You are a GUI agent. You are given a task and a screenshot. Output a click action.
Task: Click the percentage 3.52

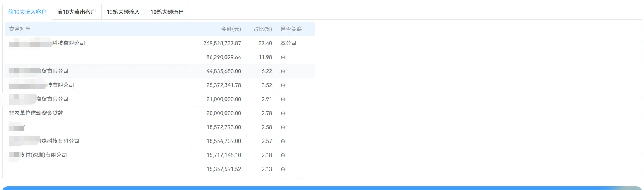[267, 85]
